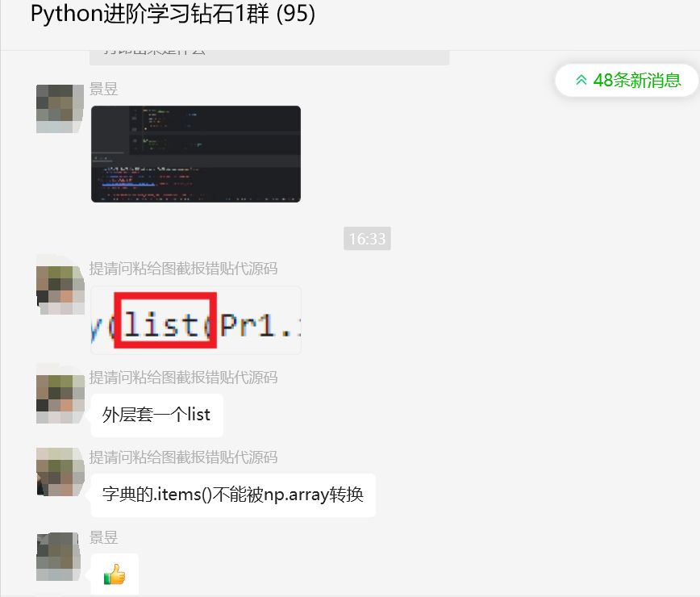Click sender name above the np.array message
Screen dimensions: 700x597
tap(184, 457)
